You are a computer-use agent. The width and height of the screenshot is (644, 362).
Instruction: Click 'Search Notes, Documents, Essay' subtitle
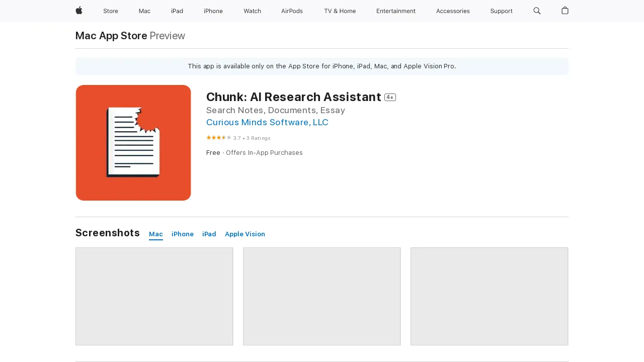[276, 110]
